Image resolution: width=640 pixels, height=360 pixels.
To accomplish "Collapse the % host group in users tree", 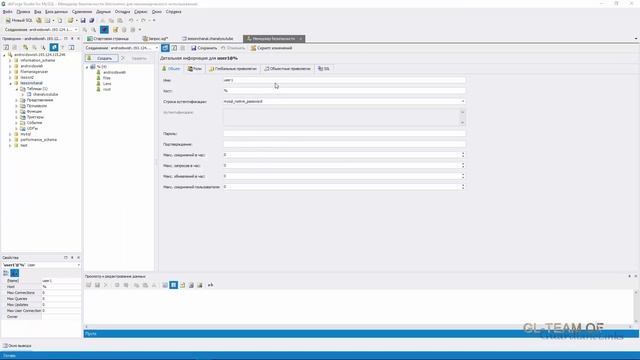I will click(x=87, y=67).
